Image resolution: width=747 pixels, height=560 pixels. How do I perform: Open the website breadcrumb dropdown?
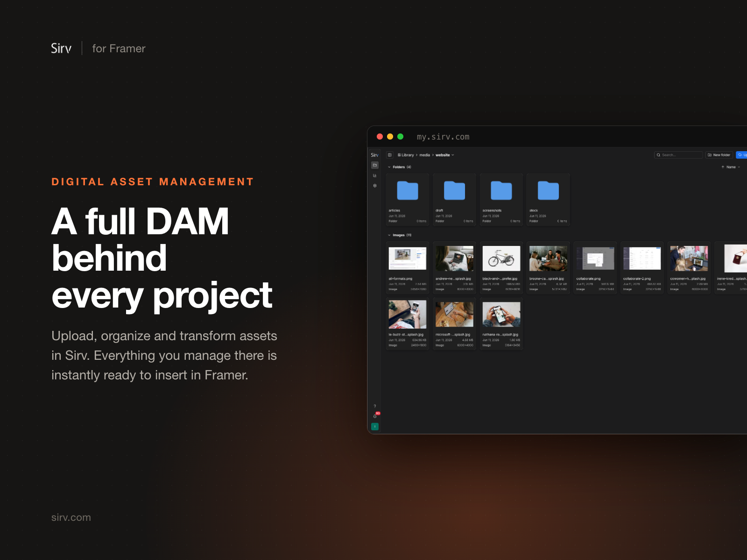point(444,155)
